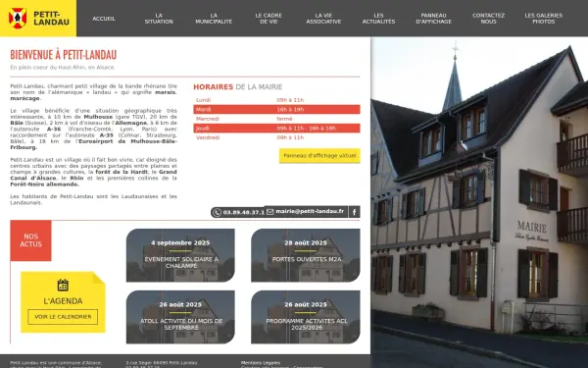Open the La Situation menu

[159, 19]
